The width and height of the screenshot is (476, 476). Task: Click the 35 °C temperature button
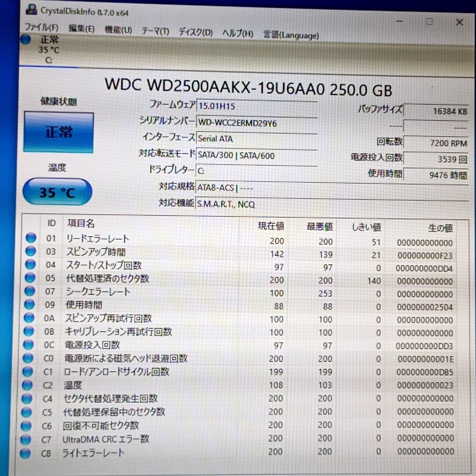tap(57, 192)
